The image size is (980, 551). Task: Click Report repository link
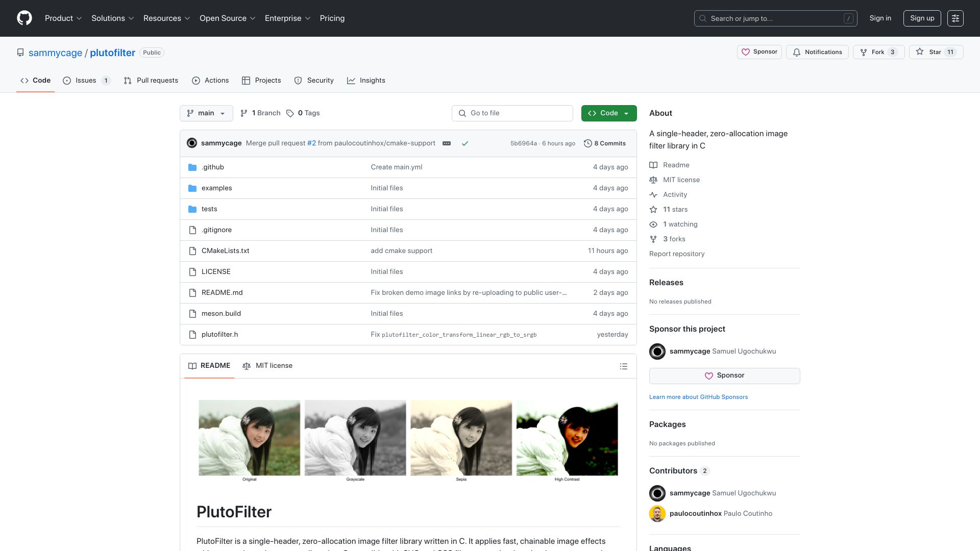pyautogui.click(x=676, y=254)
